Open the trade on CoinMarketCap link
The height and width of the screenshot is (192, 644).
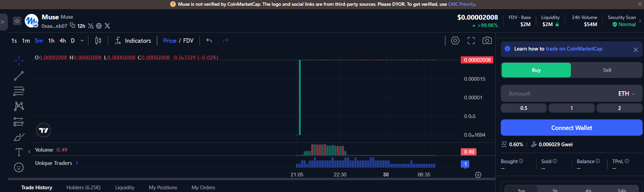coord(574,49)
